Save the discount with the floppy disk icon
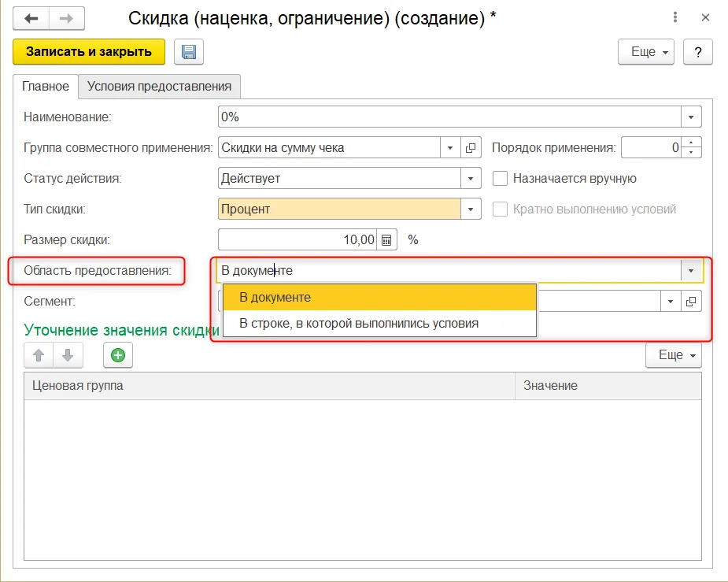This screenshot has width=728, height=582. (189, 51)
